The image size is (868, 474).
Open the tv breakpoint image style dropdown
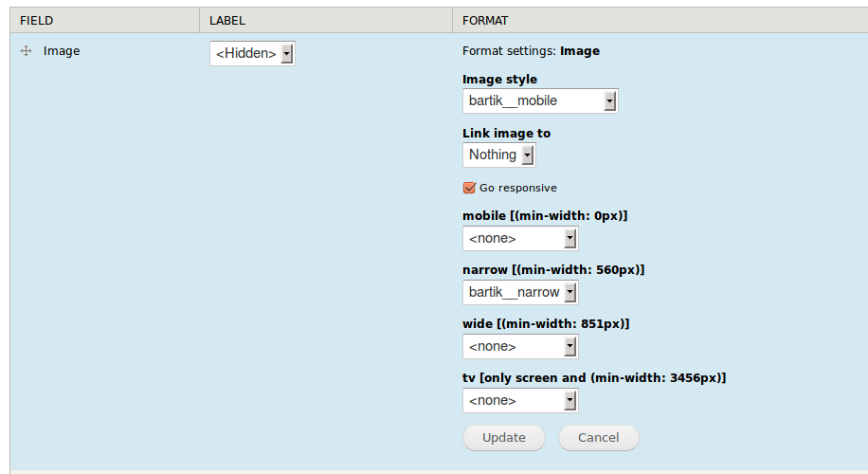520,401
